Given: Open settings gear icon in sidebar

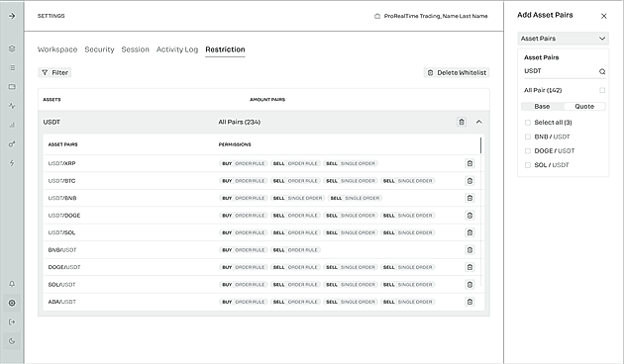Looking at the screenshot, I should click(x=12, y=304).
